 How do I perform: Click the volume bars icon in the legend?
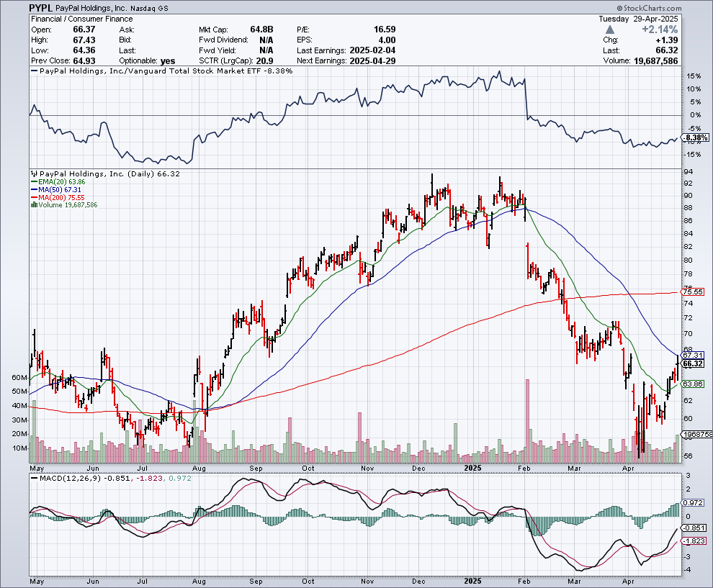pyautogui.click(x=34, y=205)
